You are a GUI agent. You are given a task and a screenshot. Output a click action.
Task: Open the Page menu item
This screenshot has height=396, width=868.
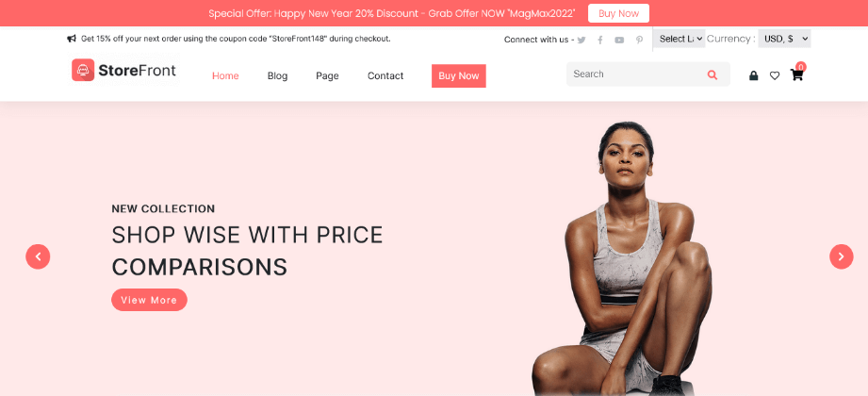coord(327,75)
